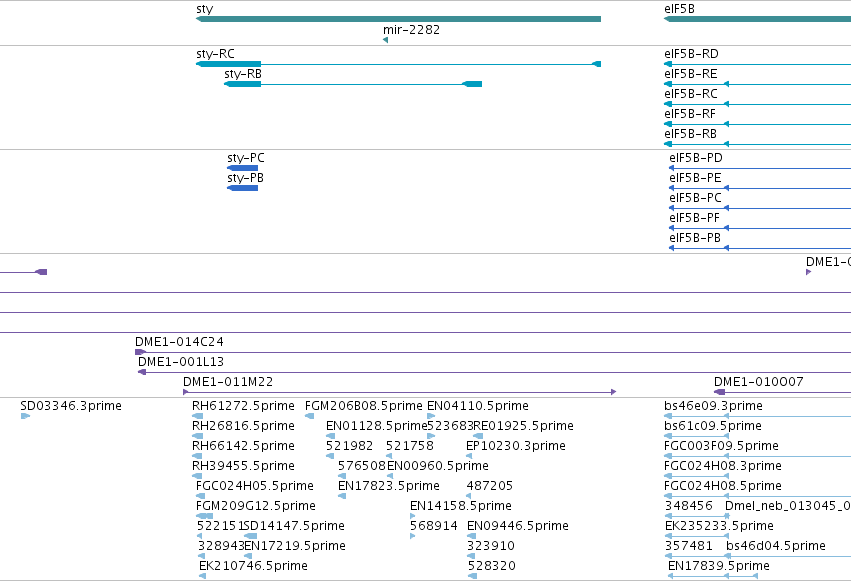Select the FGC003F09.5prime EST label
Image resolution: width=851 pixels, height=581 pixels.
721,446
